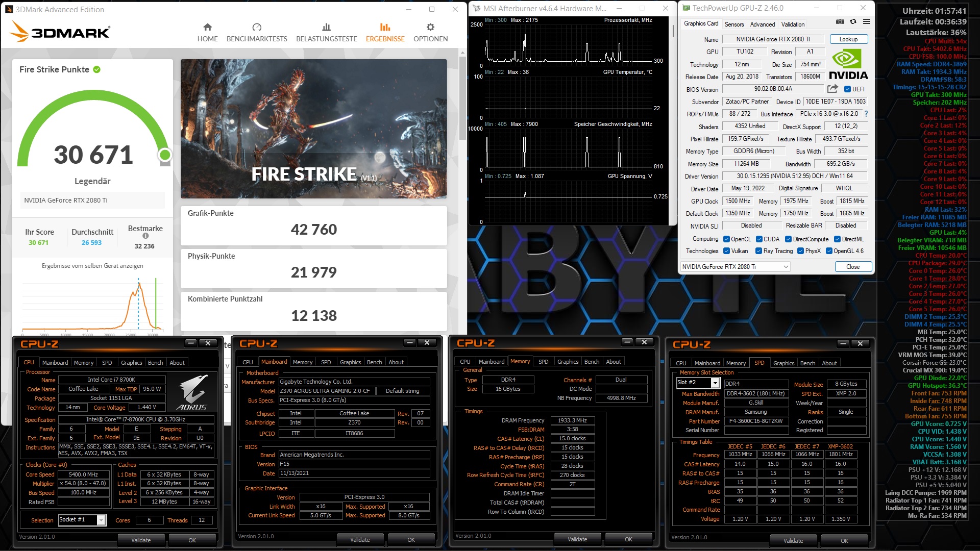Screen dimensions: 980x551
Task: Click Validate in CPU-Z CPU window
Action: (x=141, y=540)
